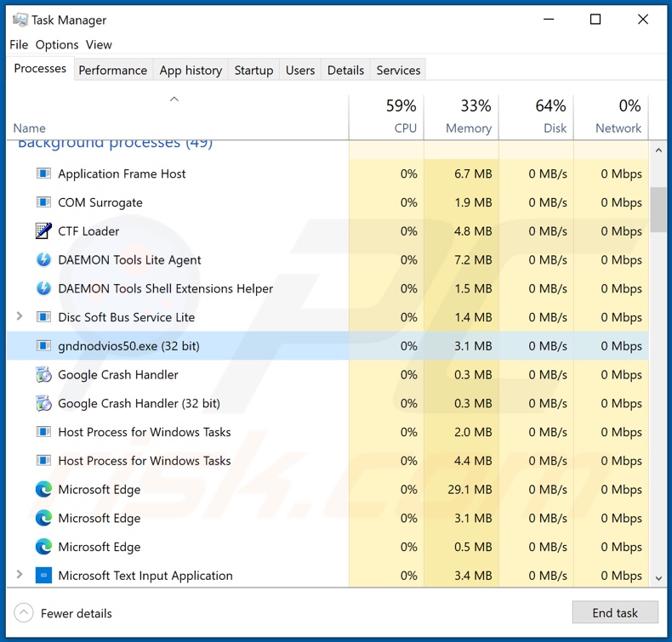Select the CTF Loader process
The width and height of the screenshot is (672, 642).
(x=327, y=231)
